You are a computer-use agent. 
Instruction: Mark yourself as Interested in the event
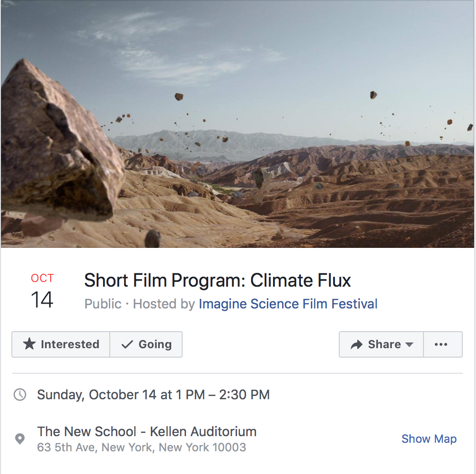pyautogui.click(x=61, y=344)
